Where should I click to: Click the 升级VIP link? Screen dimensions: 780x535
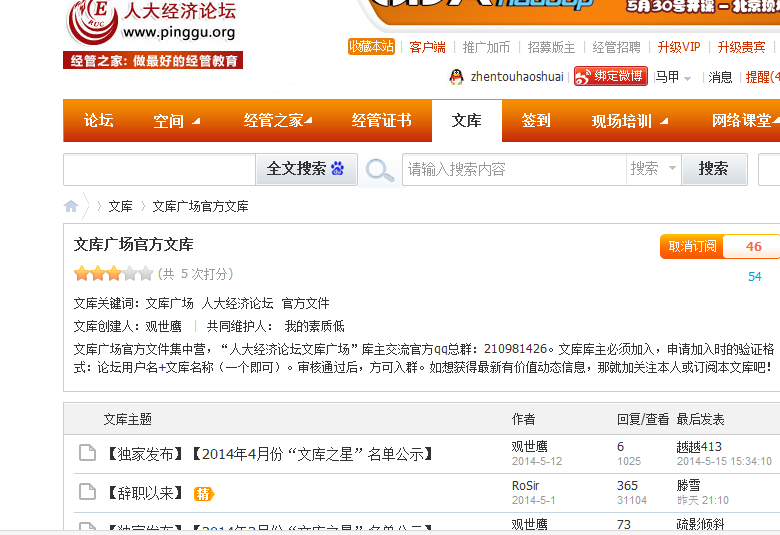click(679, 47)
